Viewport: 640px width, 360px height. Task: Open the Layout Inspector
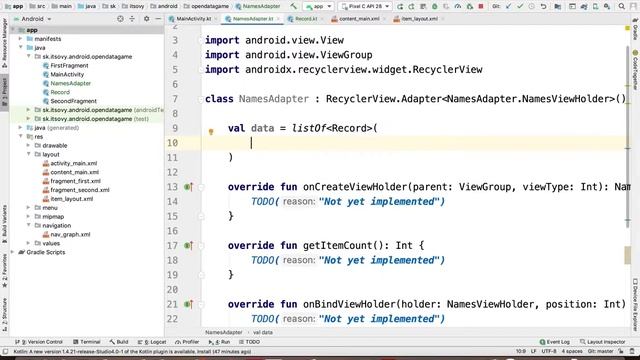(602, 342)
